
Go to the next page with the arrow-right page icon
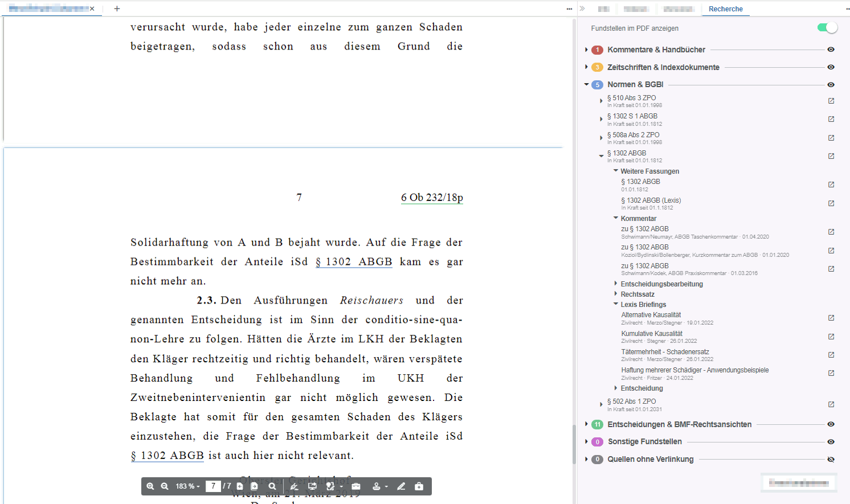click(x=254, y=486)
